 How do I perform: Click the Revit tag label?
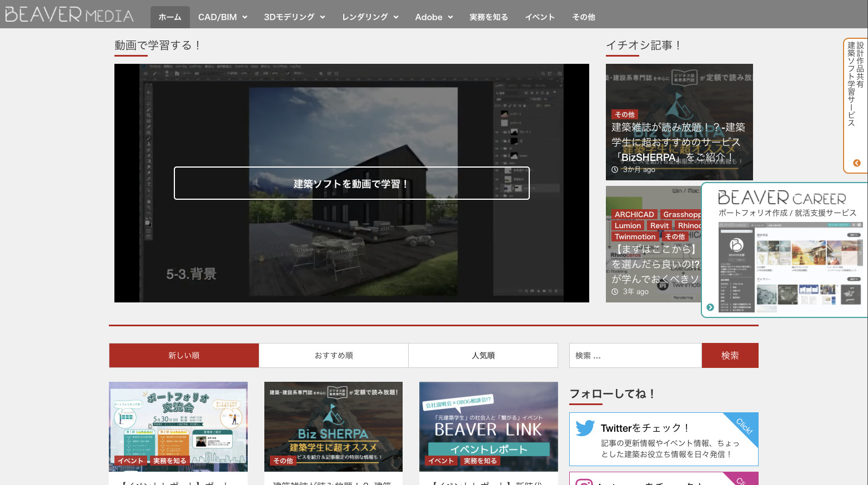659,225
